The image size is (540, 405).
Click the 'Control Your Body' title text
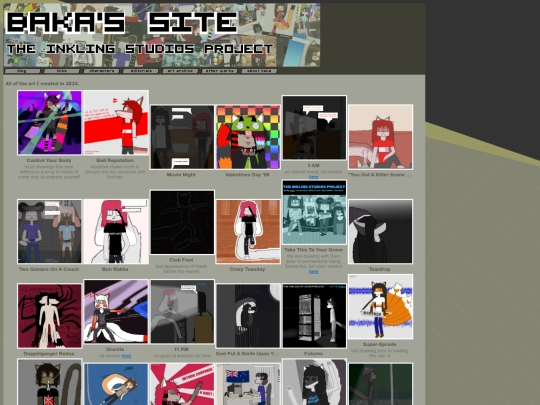click(x=49, y=160)
